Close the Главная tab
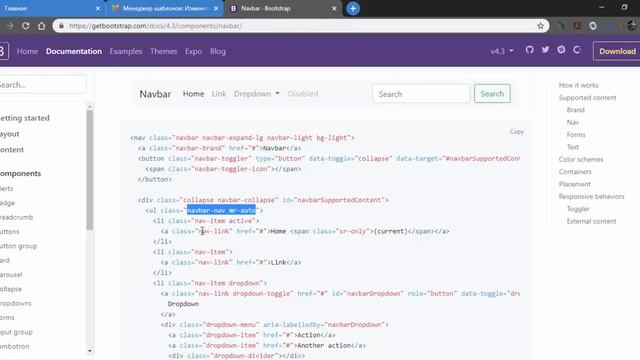Image resolution: width=640 pixels, height=360 pixels. tap(98, 8)
